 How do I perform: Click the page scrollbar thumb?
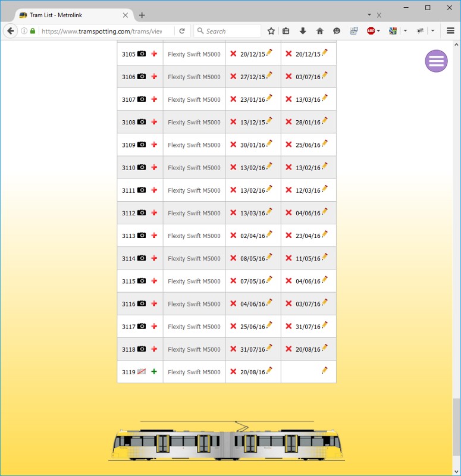click(456, 427)
